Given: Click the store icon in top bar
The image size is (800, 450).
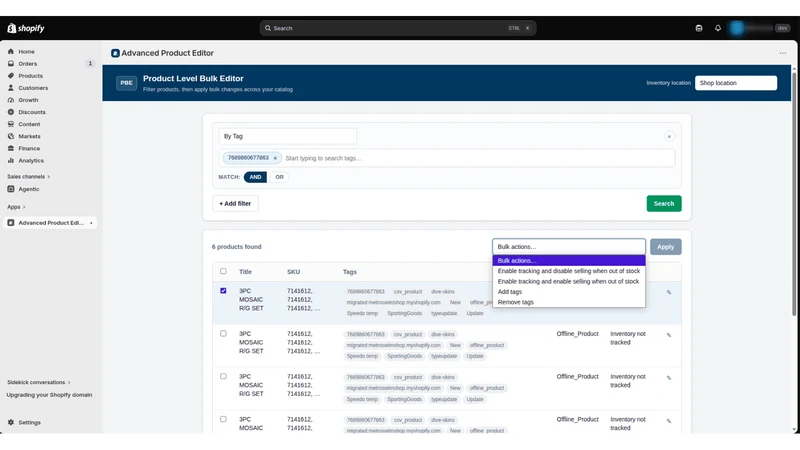Looking at the screenshot, I should pos(699,28).
